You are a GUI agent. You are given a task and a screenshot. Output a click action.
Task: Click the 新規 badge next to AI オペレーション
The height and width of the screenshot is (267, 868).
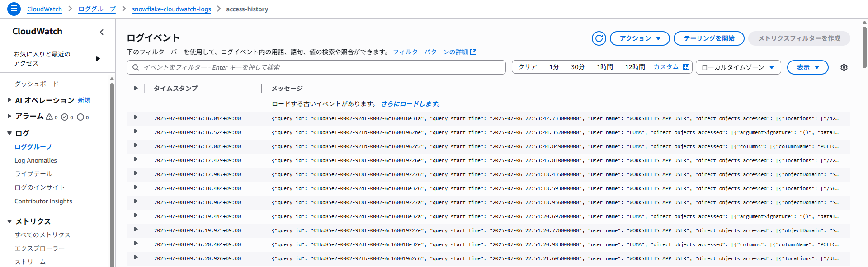(84, 100)
